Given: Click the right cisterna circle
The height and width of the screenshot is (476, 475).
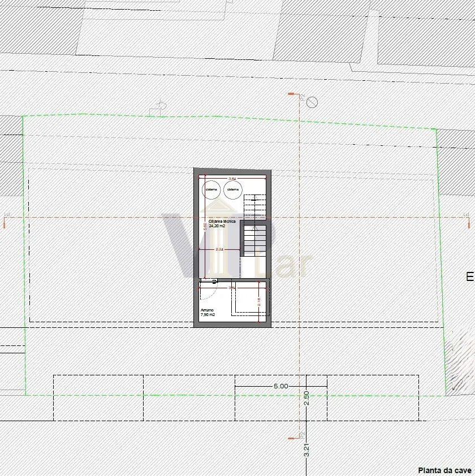Looking at the screenshot, I should pos(233,189).
